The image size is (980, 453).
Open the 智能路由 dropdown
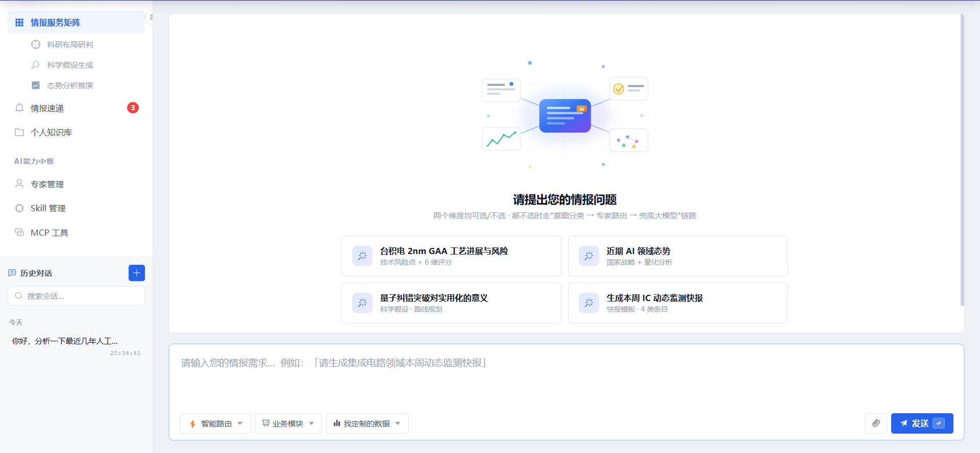tap(215, 423)
